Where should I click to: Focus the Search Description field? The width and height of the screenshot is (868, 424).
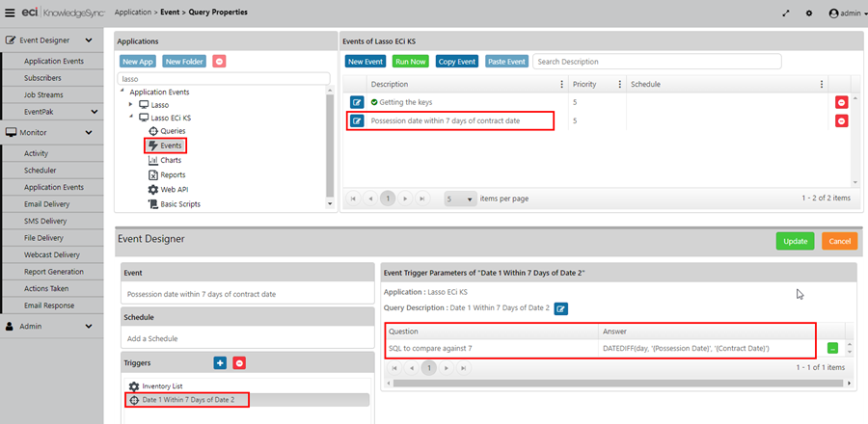pos(657,62)
